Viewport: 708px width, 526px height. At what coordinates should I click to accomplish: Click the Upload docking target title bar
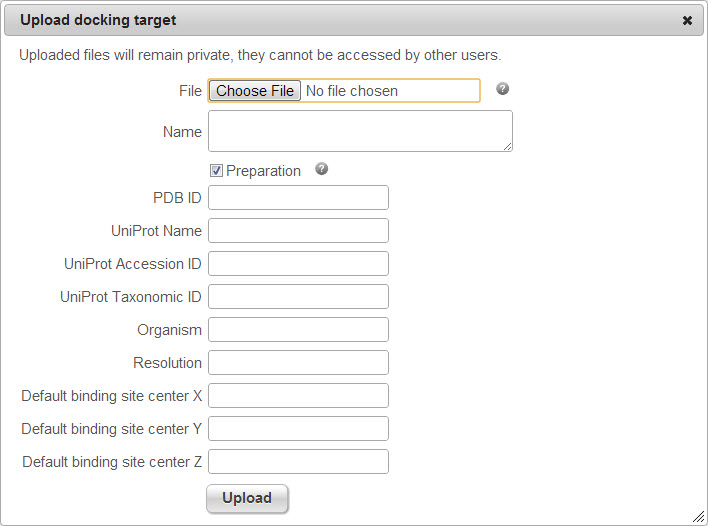(x=340, y=20)
